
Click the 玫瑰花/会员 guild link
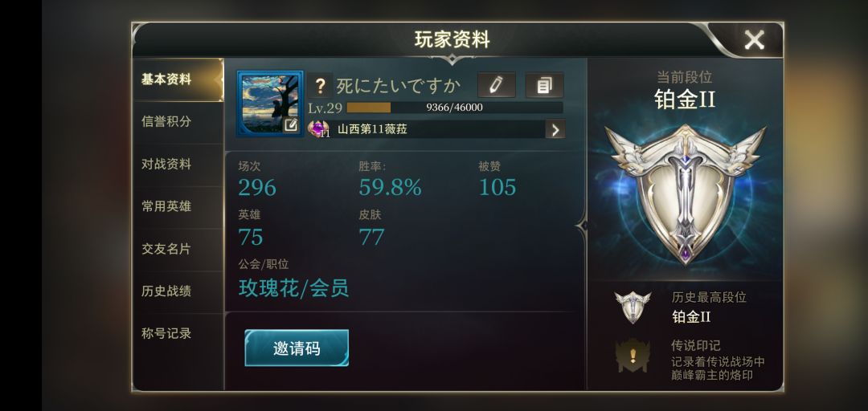pos(293,288)
